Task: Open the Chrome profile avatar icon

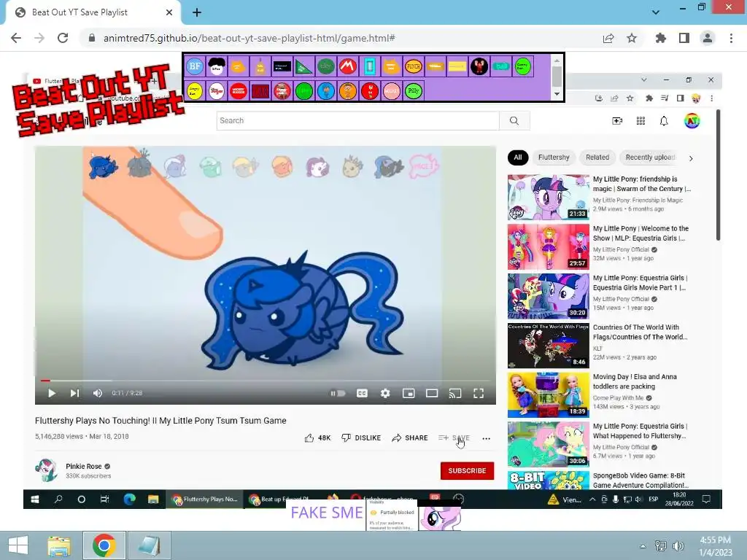Action: [708, 38]
